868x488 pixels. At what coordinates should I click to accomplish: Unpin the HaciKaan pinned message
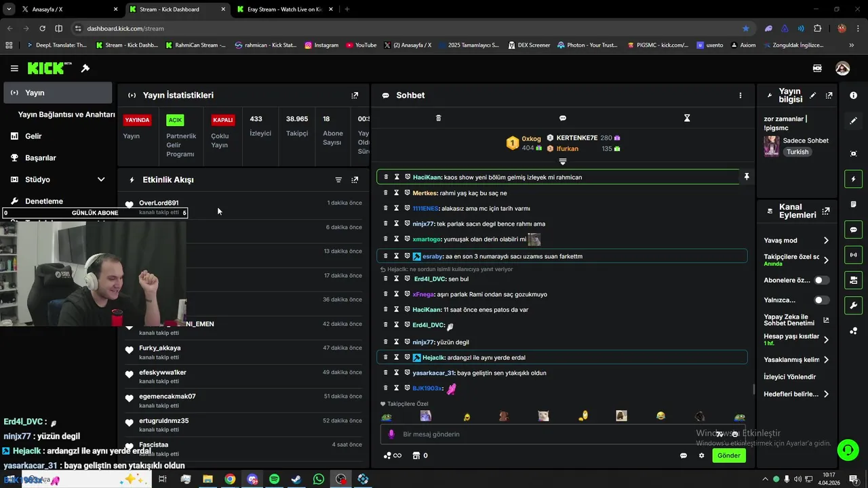(x=747, y=177)
